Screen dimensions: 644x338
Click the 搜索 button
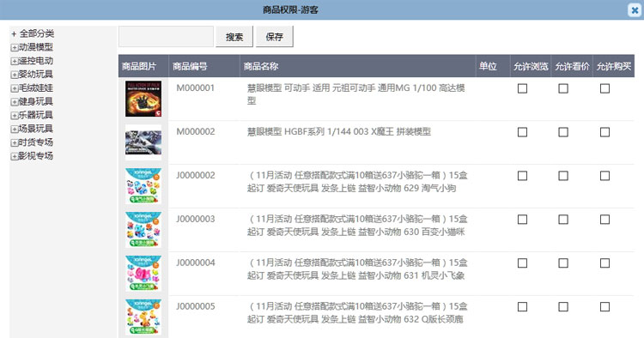[x=234, y=37]
